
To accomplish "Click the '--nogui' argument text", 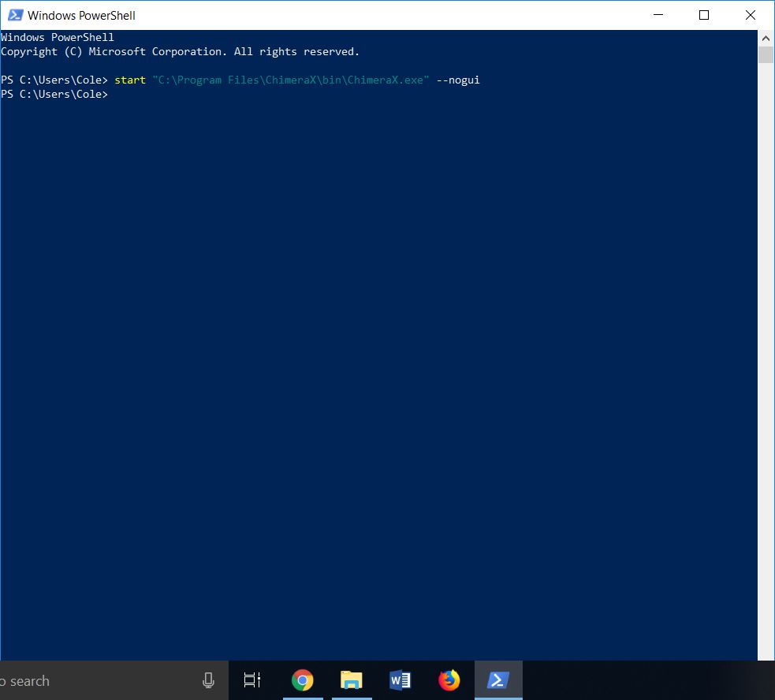I will (458, 80).
